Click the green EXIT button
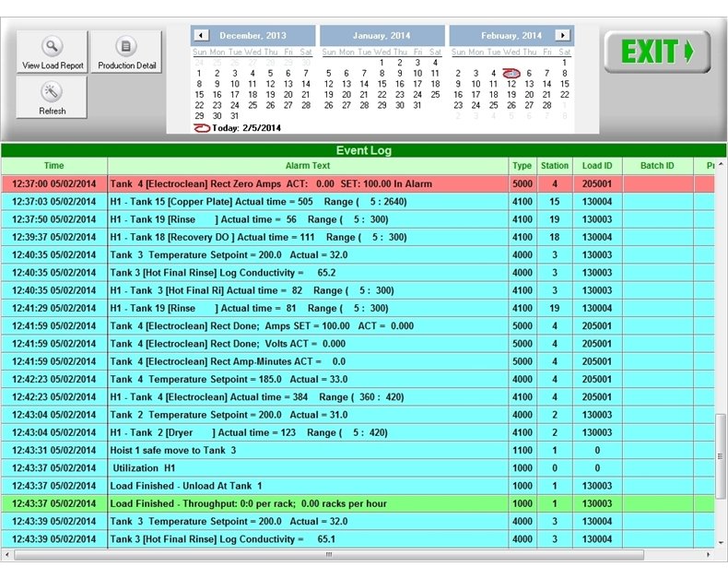Viewport: 728px width, 578px height. coord(657,52)
